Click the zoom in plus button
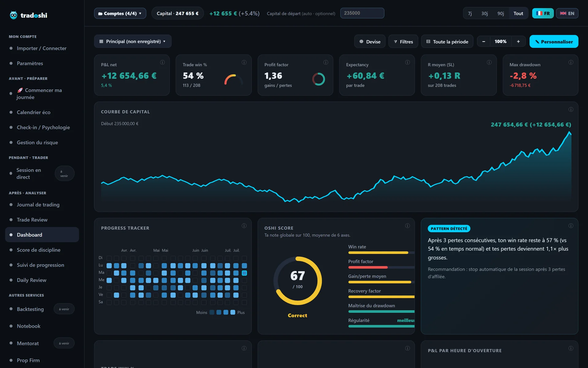588x368 pixels. tap(518, 41)
